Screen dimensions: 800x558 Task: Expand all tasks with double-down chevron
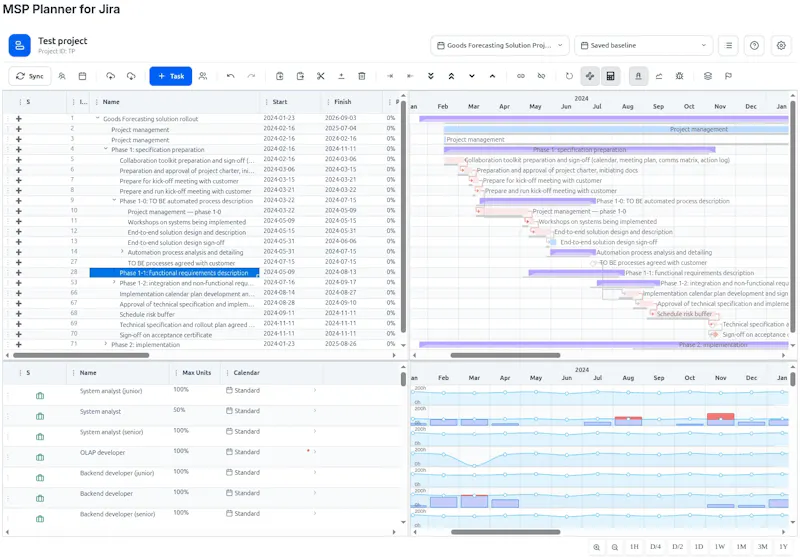(x=431, y=76)
